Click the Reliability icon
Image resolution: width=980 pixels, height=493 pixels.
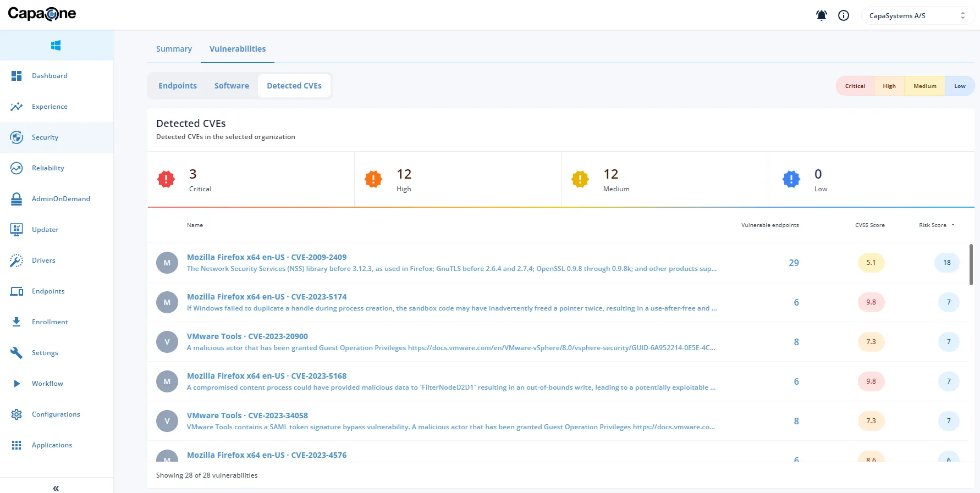(16, 168)
